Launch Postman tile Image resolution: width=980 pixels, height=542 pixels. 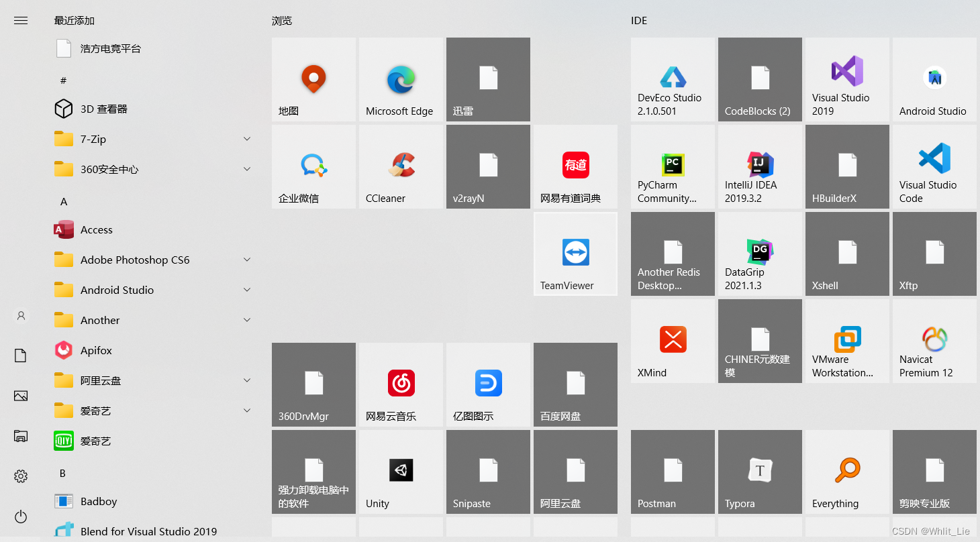673,472
